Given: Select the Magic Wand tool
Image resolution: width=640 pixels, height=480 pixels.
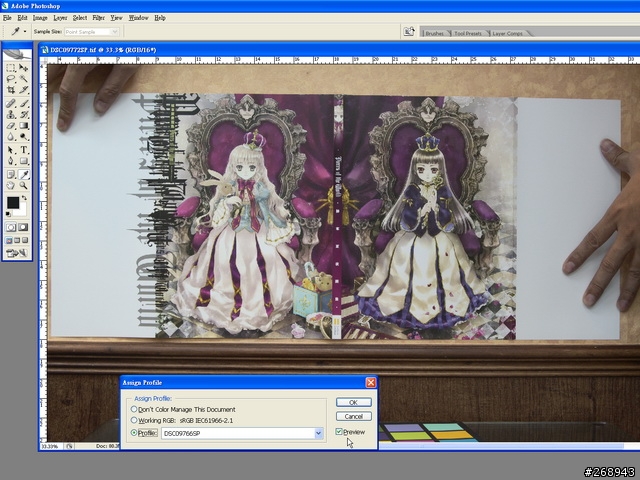Looking at the screenshot, I should [x=23, y=79].
